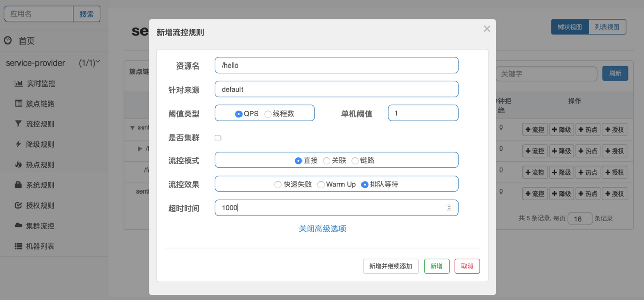Choose the Warm Up flow control effect
The width and height of the screenshot is (644, 300).
click(320, 184)
